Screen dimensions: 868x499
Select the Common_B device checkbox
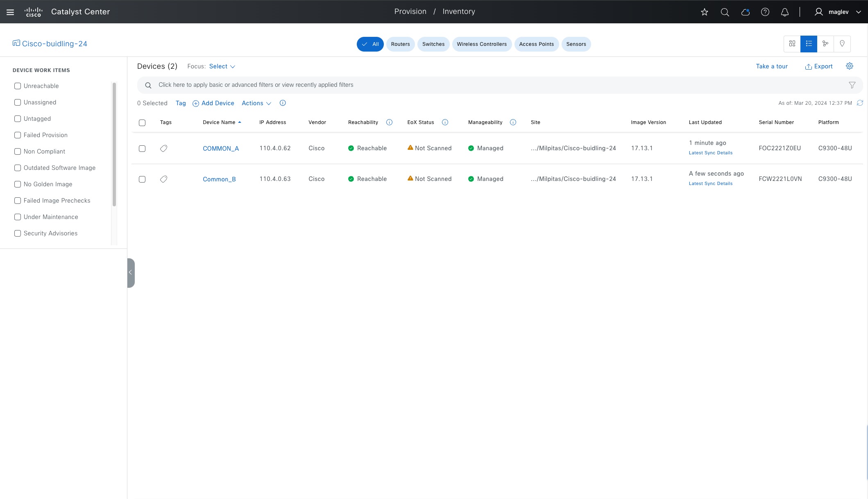point(142,179)
